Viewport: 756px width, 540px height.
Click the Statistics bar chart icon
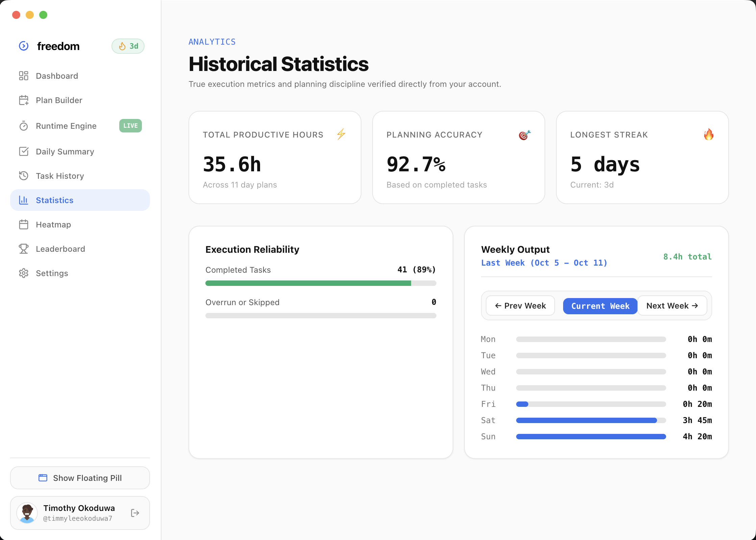tap(24, 200)
